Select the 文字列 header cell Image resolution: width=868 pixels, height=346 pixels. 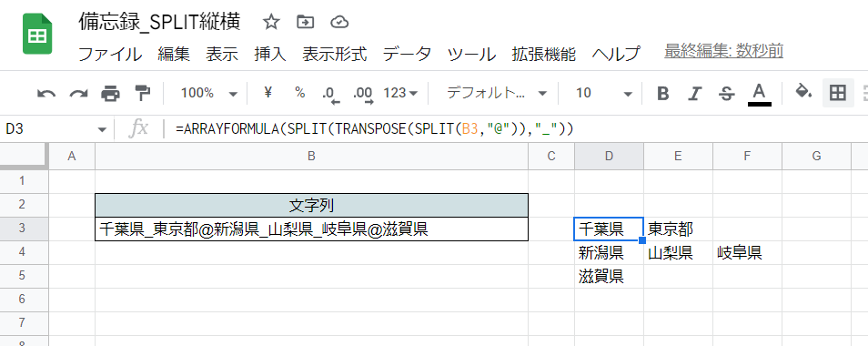click(x=312, y=206)
